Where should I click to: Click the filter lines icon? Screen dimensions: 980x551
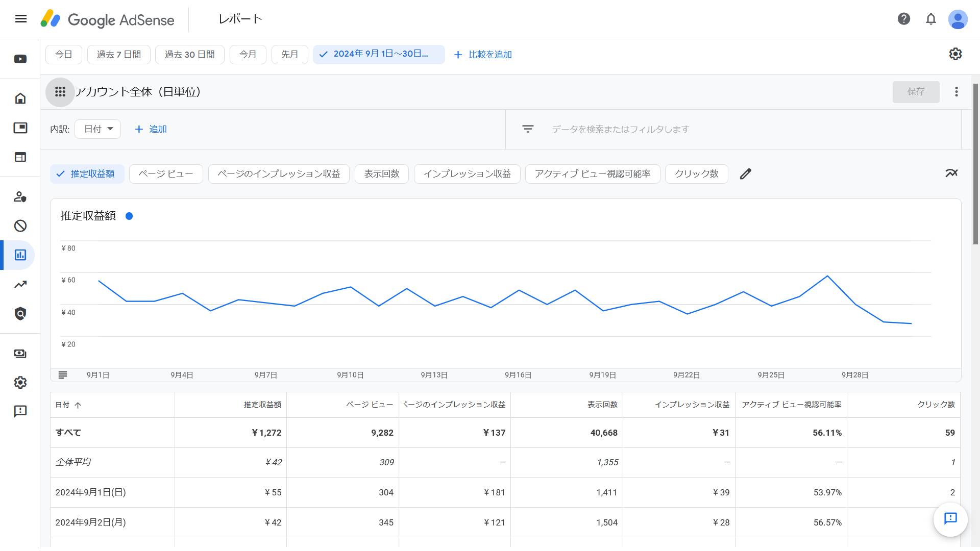tap(528, 129)
